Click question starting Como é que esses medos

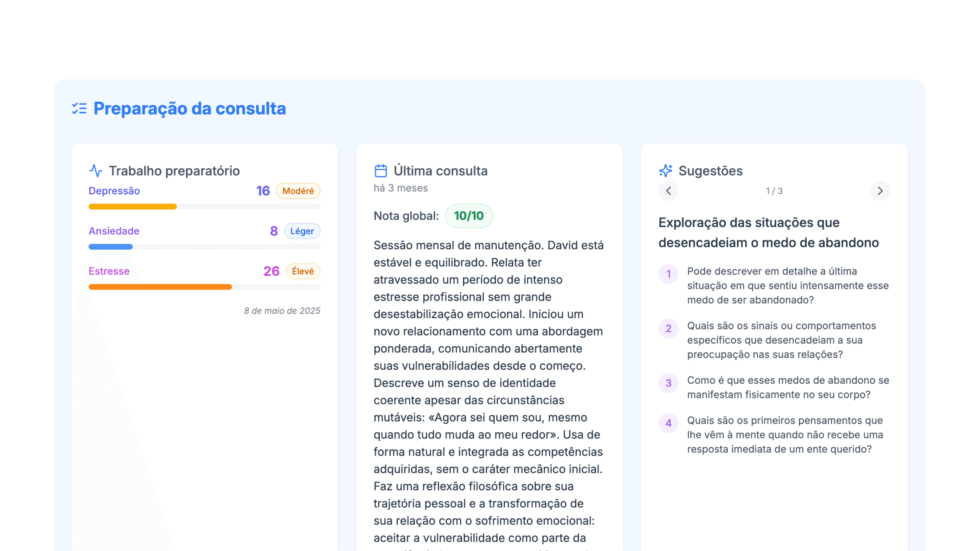(x=788, y=387)
